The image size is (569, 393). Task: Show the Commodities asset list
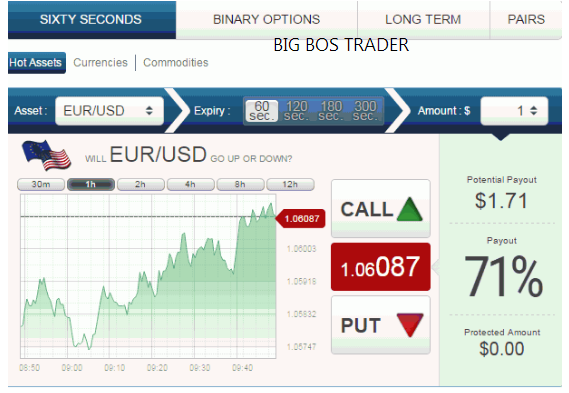tap(176, 62)
